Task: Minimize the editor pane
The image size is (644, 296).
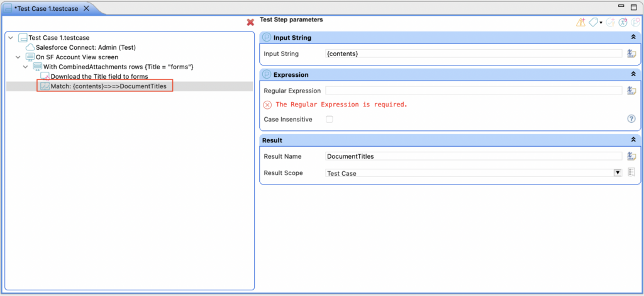Action: click(x=621, y=6)
